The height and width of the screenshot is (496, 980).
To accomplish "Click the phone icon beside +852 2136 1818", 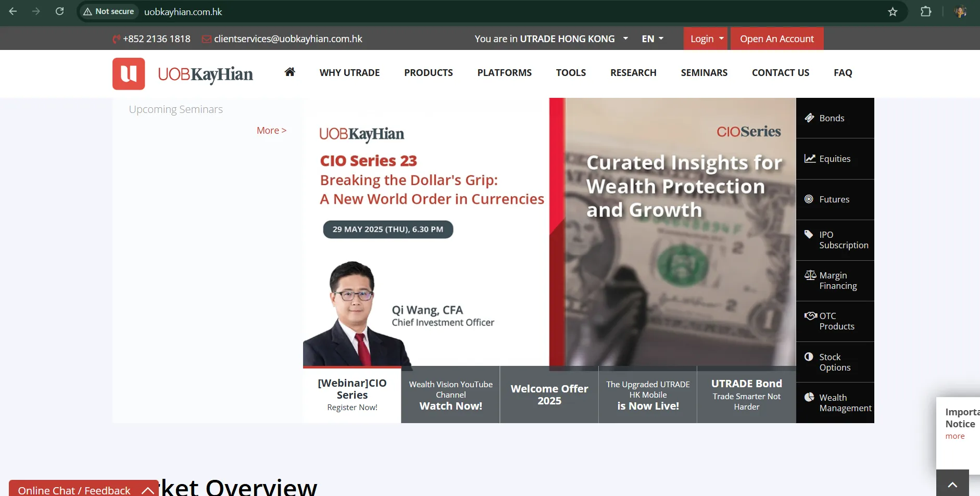I will pos(116,39).
